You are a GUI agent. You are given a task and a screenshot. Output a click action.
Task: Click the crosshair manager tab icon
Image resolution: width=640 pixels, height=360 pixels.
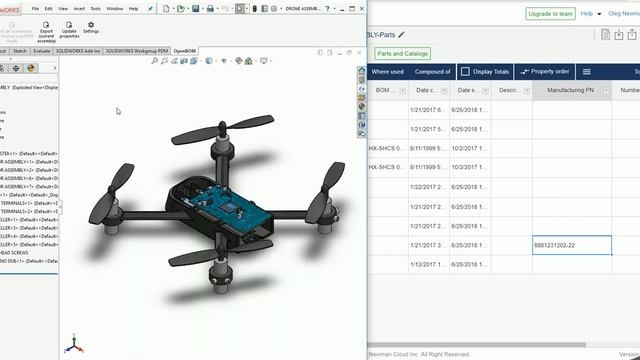[16, 68]
